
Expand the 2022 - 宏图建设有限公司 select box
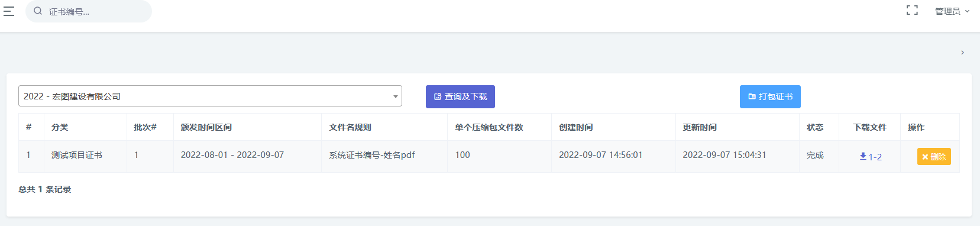(x=210, y=96)
